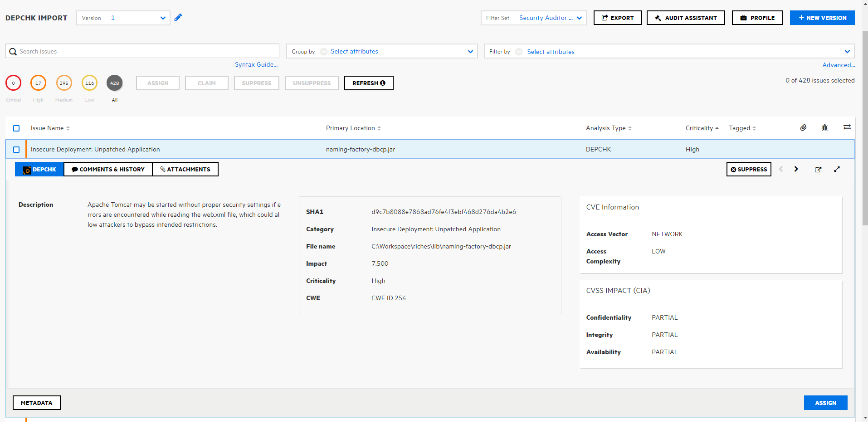Image resolution: width=868 pixels, height=424 pixels.
Task: Click the file name path value
Action: point(441,246)
